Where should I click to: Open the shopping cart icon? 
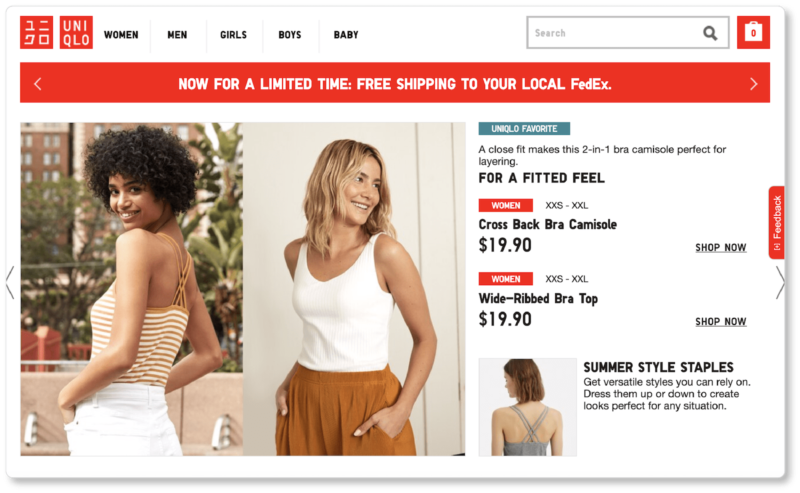pos(753,32)
